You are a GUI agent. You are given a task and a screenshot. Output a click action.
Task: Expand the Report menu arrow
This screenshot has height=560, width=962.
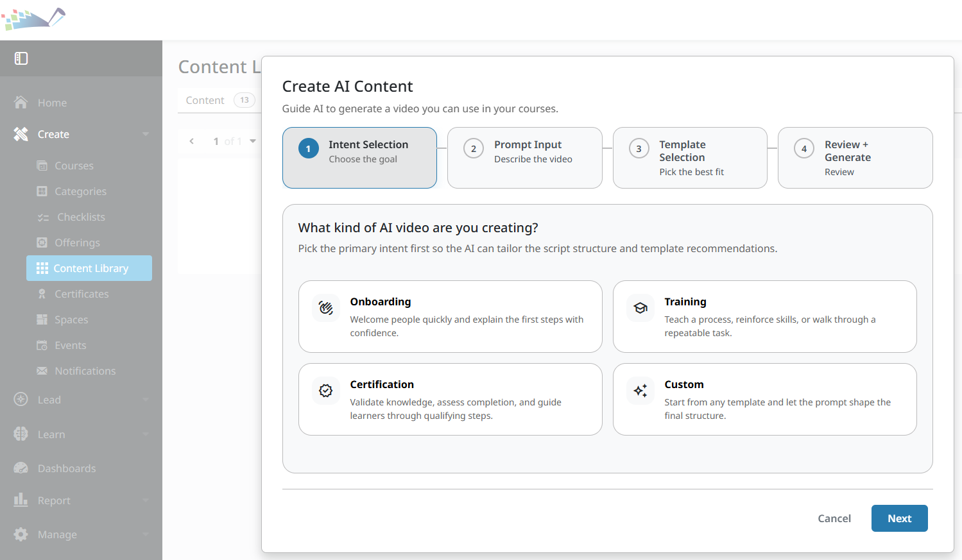coord(146,500)
